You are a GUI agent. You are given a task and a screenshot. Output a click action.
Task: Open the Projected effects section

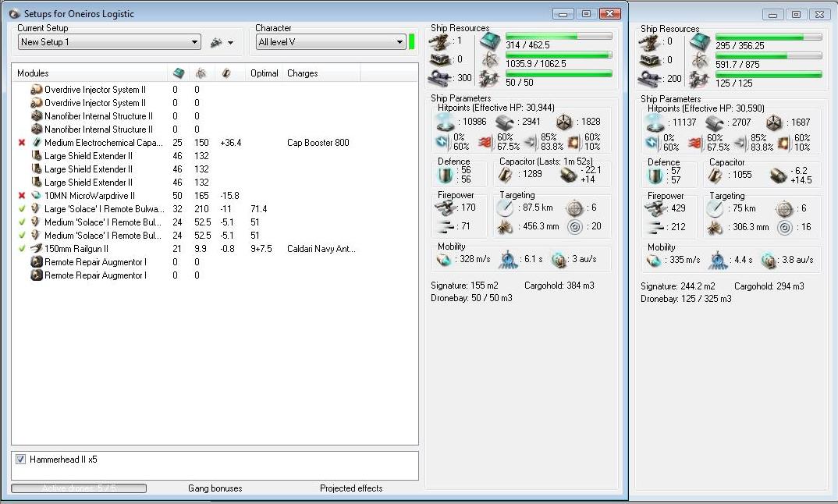(x=351, y=488)
